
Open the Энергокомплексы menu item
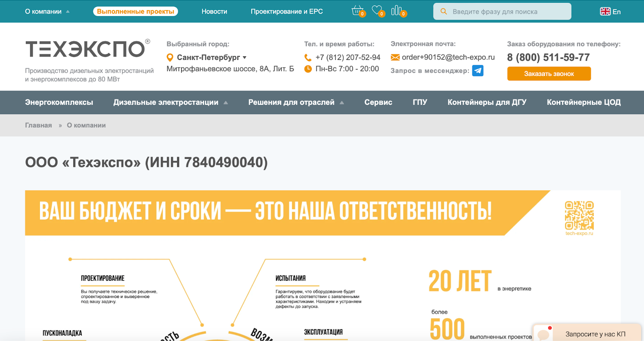point(59,103)
